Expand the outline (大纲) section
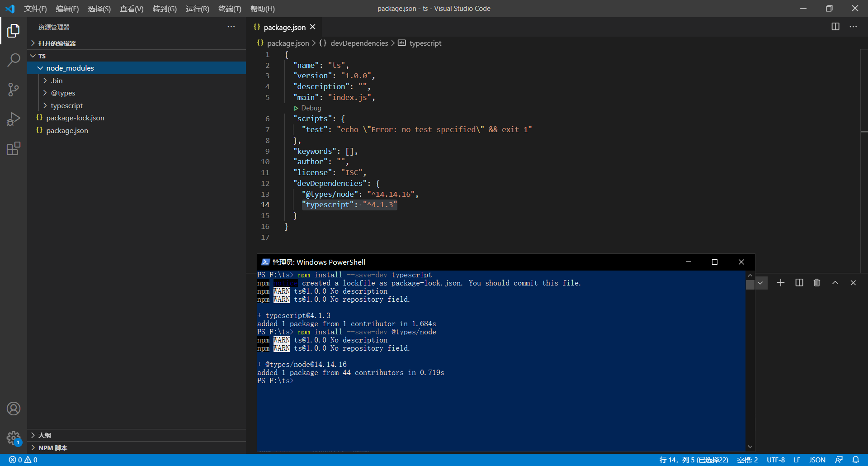This screenshot has width=868, height=466. tap(137, 435)
